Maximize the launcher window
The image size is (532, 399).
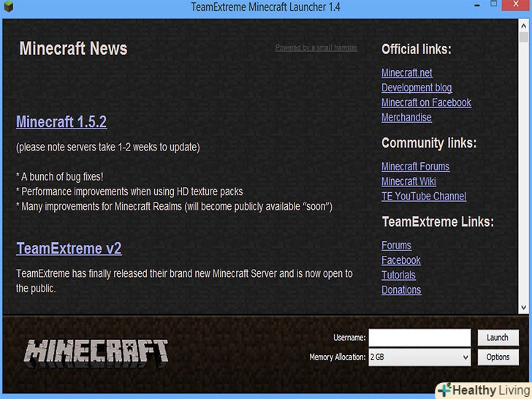(x=494, y=4)
